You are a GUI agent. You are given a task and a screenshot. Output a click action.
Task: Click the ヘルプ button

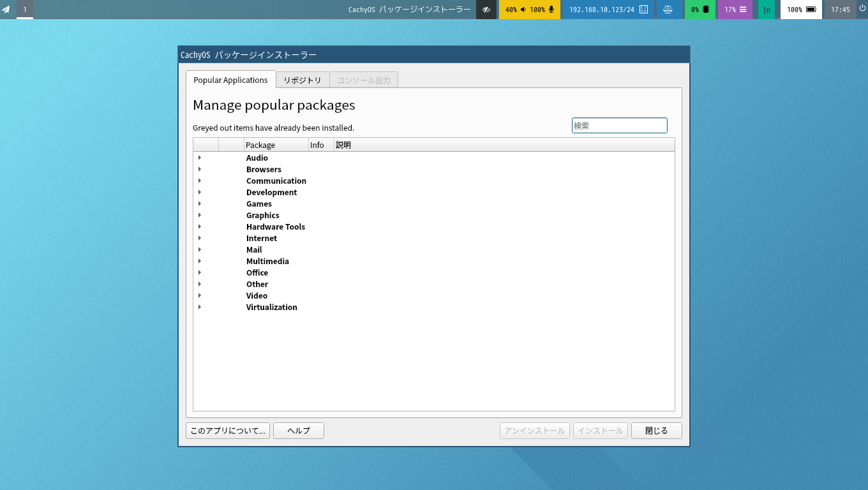tap(299, 431)
